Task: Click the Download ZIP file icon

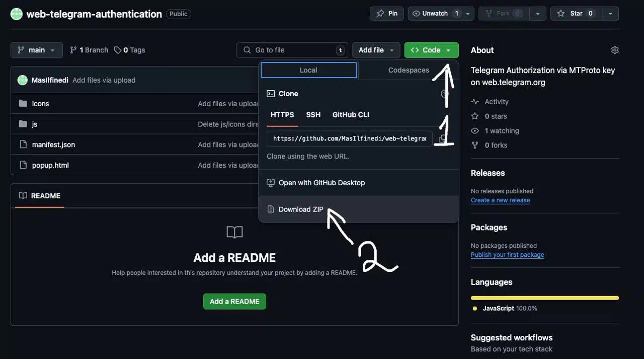Action: coord(271,209)
